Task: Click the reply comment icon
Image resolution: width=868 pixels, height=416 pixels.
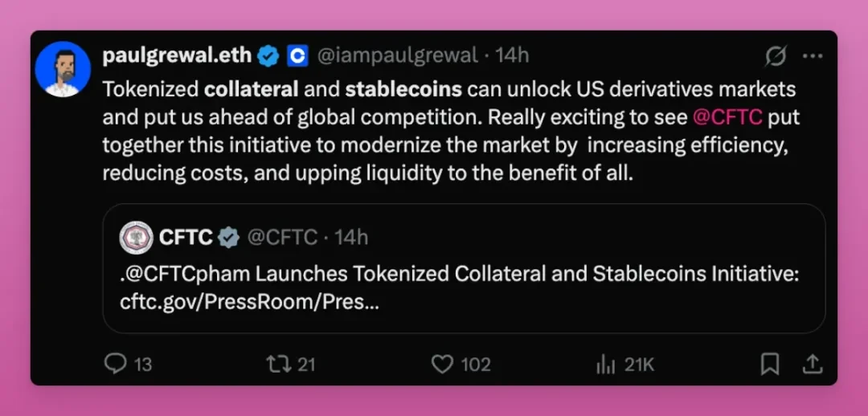Action: pyautogui.click(x=116, y=365)
